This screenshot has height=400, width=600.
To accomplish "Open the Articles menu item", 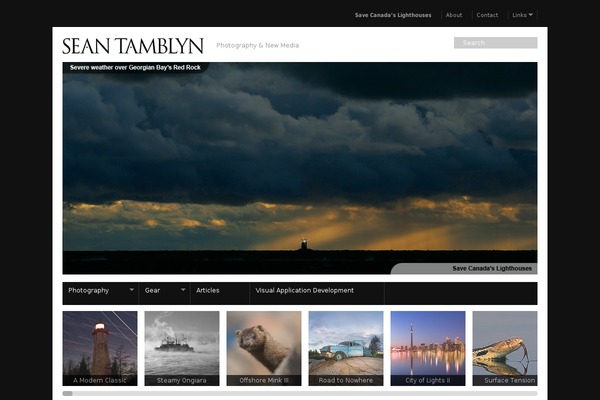I will coord(208,290).
